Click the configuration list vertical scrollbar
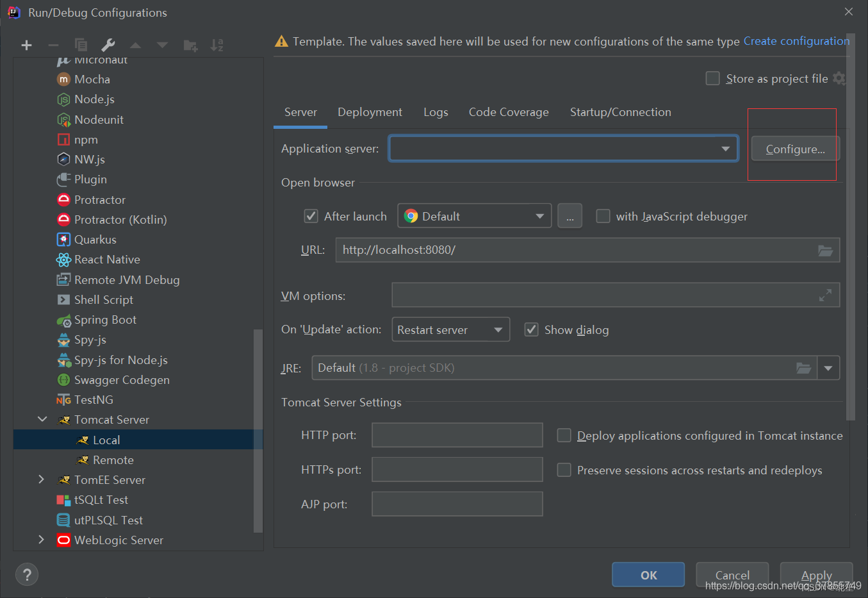This screenshot has width=868, height=598. pos(258,431)
